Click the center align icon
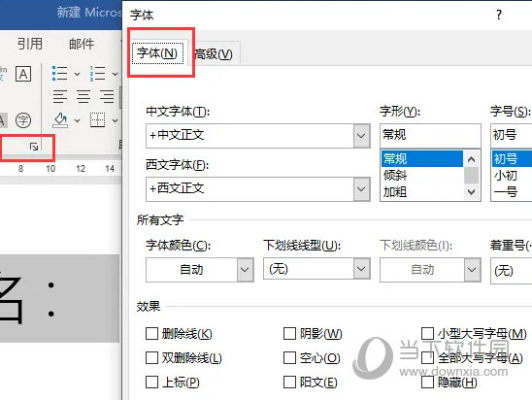The height and width of the screenshot is (400, 532). click(83, 96)
